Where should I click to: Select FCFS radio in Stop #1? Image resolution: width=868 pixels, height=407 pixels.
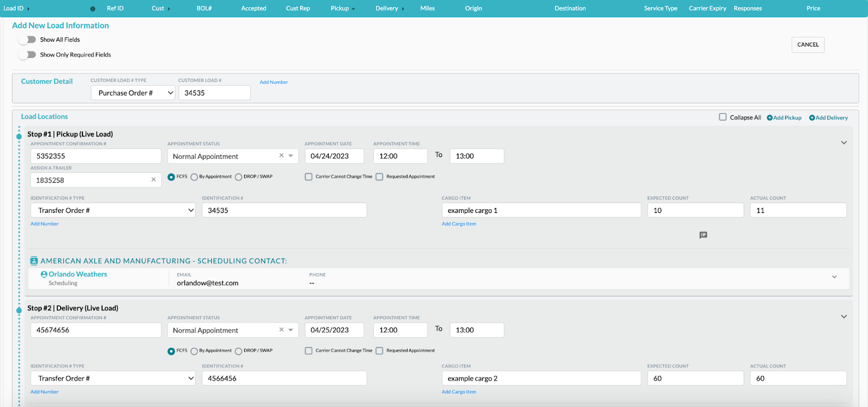pos(171,177)
